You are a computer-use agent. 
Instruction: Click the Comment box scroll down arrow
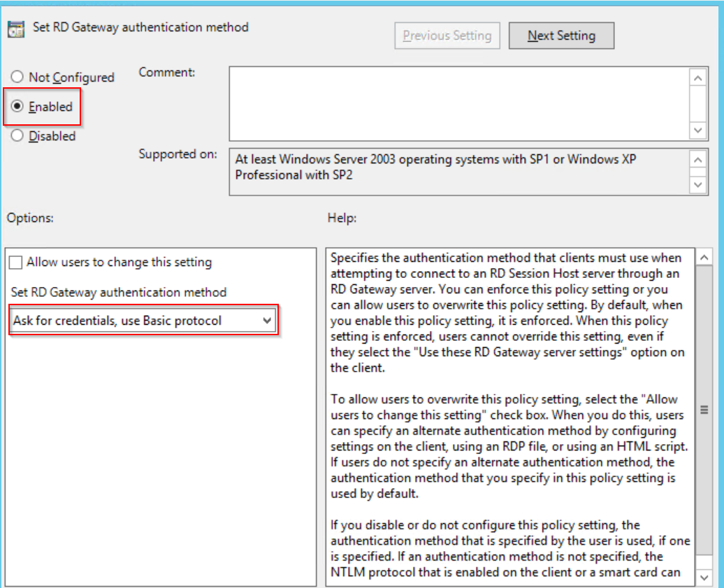click(x=698, y=130)
